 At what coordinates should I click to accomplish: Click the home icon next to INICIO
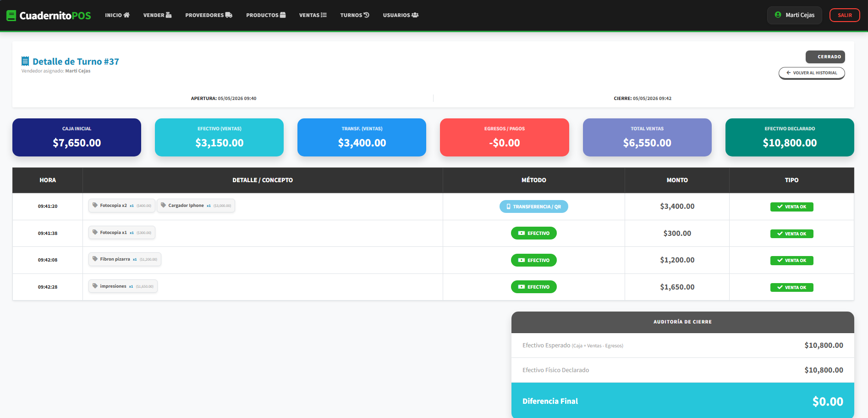[126, 15]
